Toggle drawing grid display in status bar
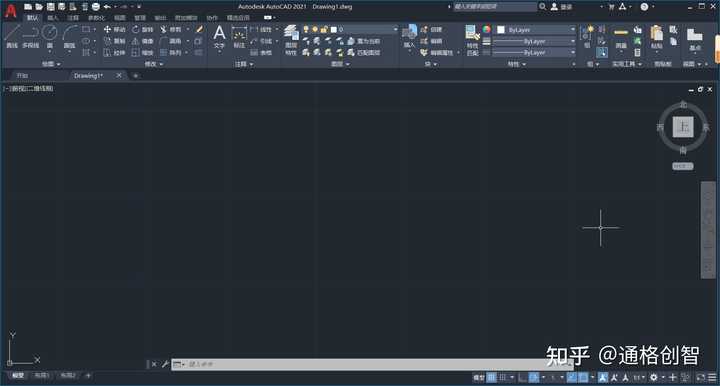Viewport: 720px width, 386px height. coord(491,377)
